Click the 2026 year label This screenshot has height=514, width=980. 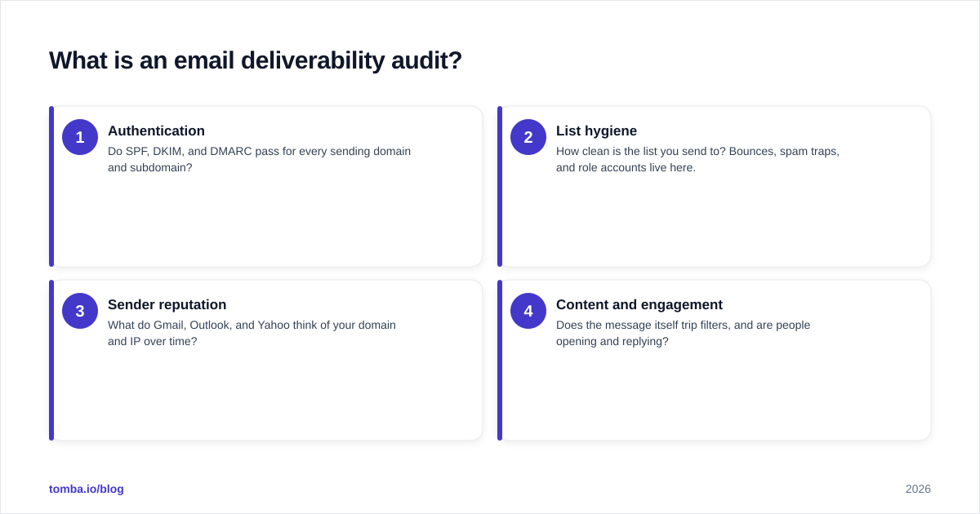[x=918, y=489]
